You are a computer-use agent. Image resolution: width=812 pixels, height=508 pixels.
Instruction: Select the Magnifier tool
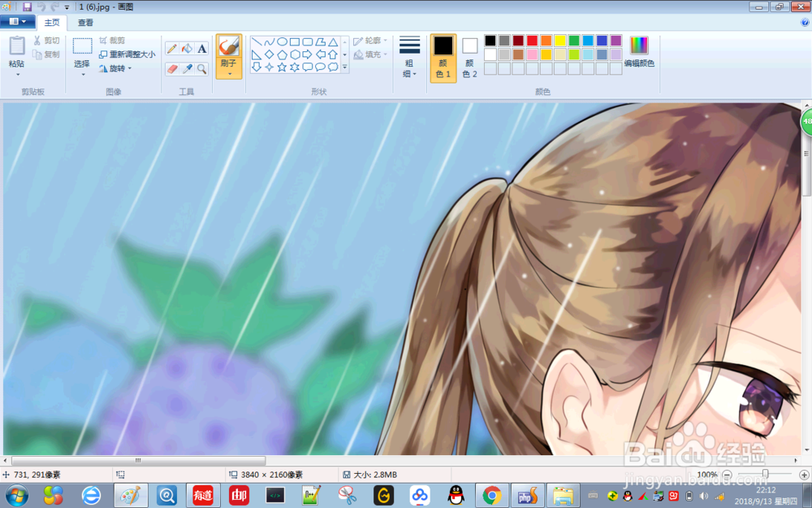[x=202, y=69]
